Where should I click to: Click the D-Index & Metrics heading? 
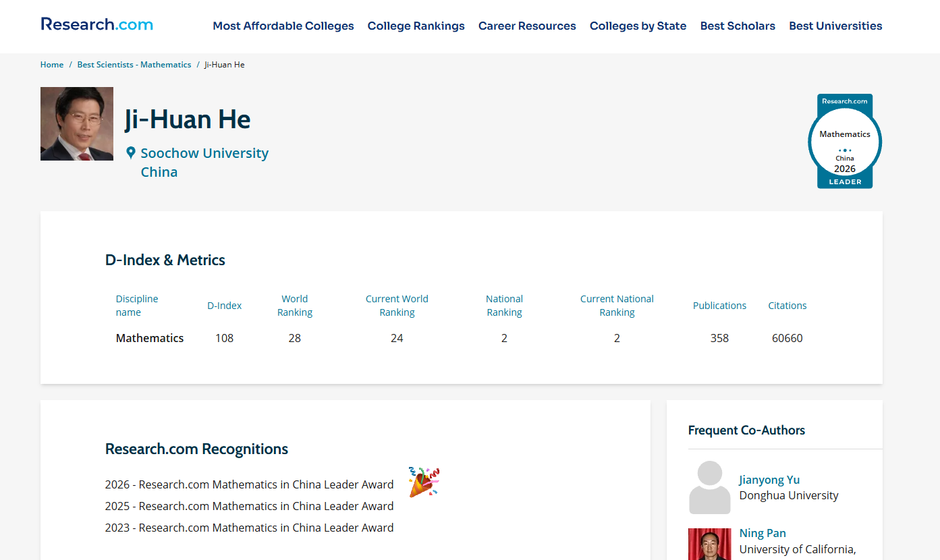point(165,260)
